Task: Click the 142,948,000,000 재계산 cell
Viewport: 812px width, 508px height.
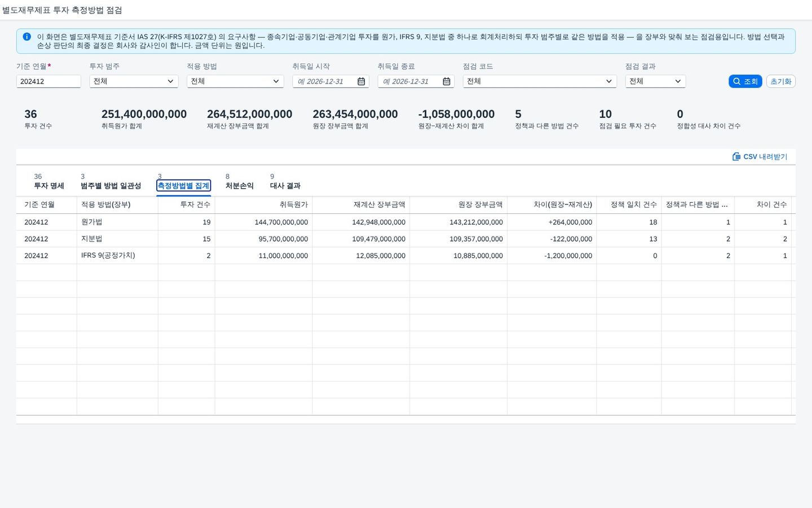Action: [x=361, y=222]
